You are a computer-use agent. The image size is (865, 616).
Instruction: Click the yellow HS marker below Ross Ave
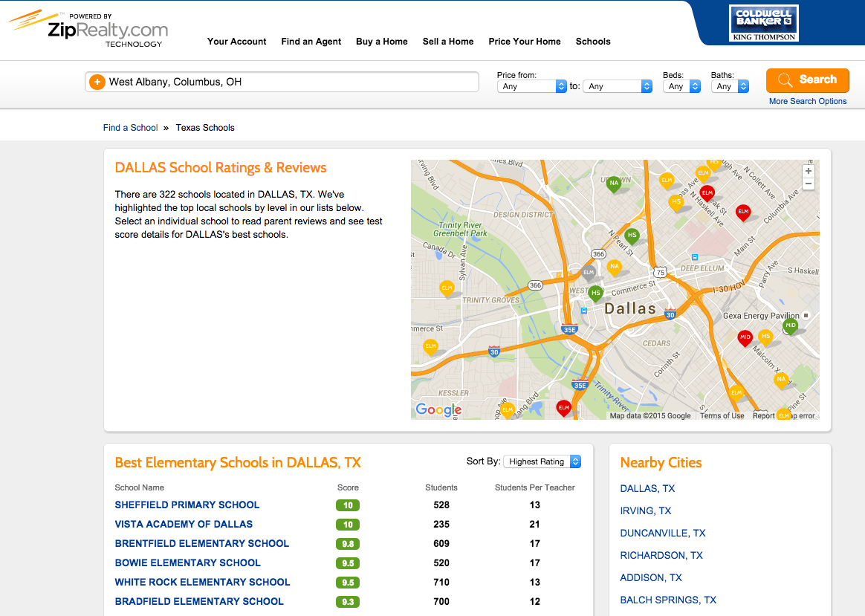point(676,202)
